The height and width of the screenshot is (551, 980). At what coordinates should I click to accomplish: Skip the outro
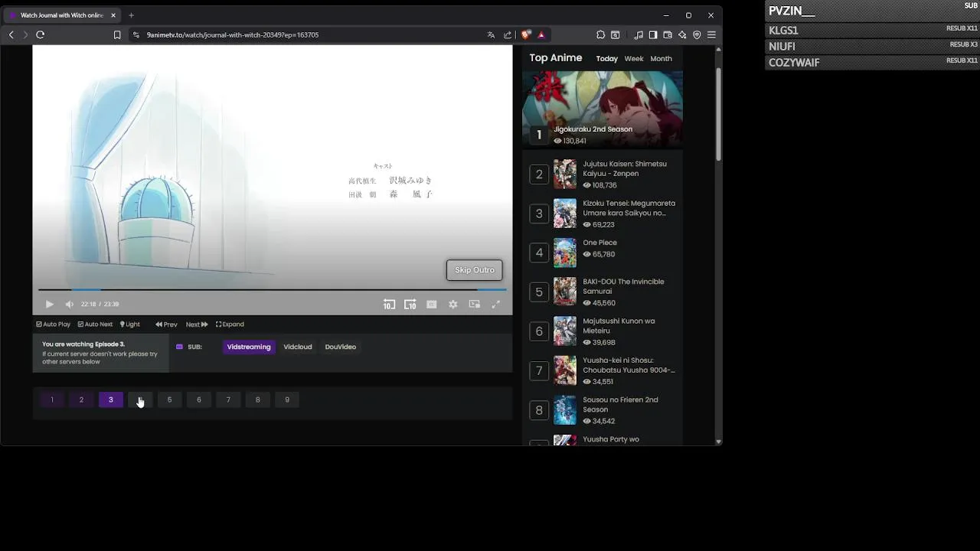tap(475, 270)
